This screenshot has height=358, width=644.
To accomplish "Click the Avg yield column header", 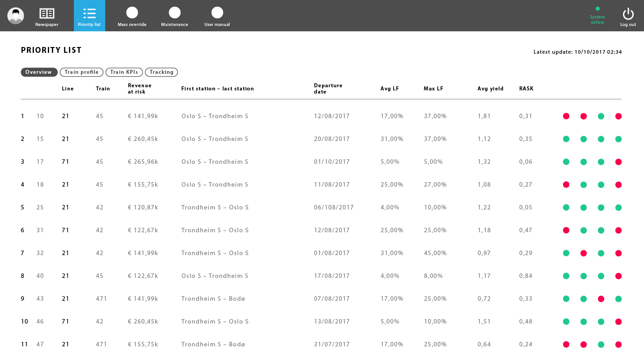I will coord(490,89).
